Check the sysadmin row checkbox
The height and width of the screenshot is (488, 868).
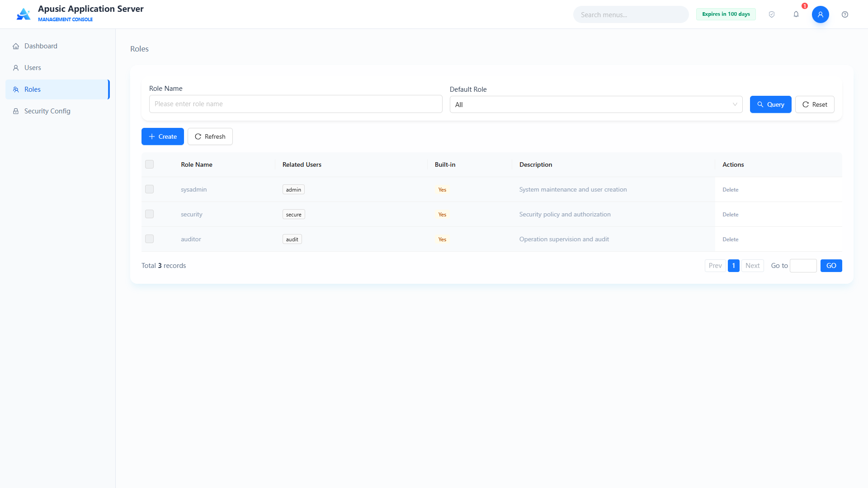point(149,189)
